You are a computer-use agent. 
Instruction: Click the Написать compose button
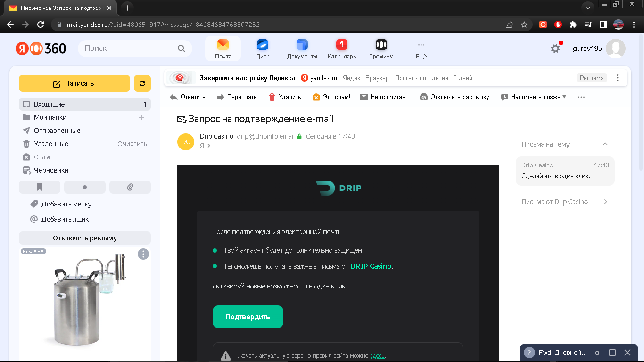(x=74, y=83)
